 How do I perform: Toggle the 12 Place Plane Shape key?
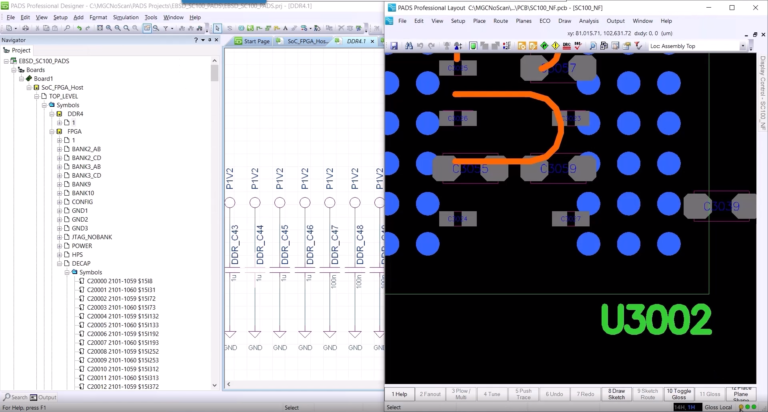[741, 394]
